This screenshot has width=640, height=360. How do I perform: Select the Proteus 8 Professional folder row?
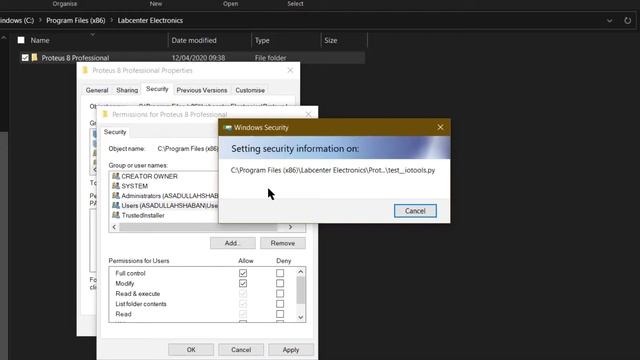(191, 58)
